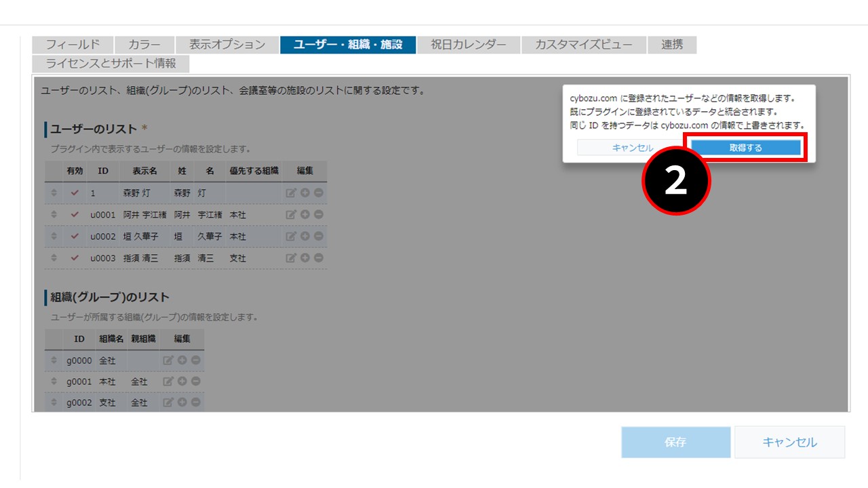
Task: Edit user u0002 垣 久華子
Action: (292, 237)
